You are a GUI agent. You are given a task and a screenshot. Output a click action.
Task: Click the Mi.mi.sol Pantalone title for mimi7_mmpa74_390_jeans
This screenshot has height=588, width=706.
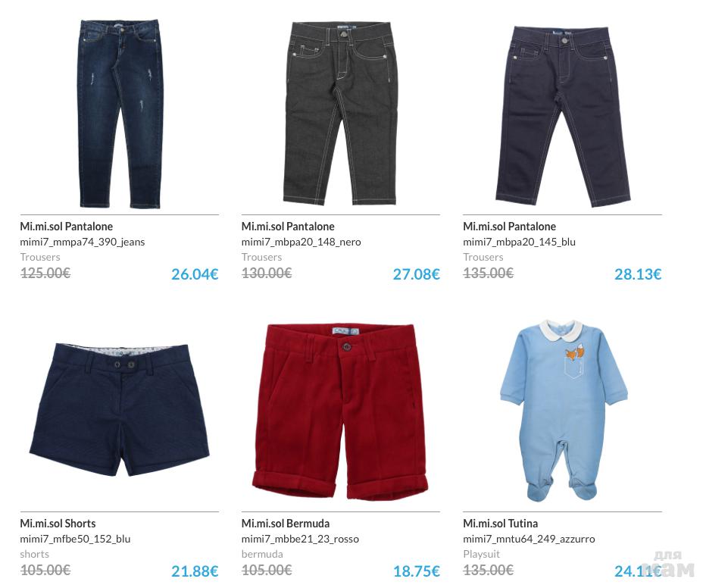pos(66,227)
